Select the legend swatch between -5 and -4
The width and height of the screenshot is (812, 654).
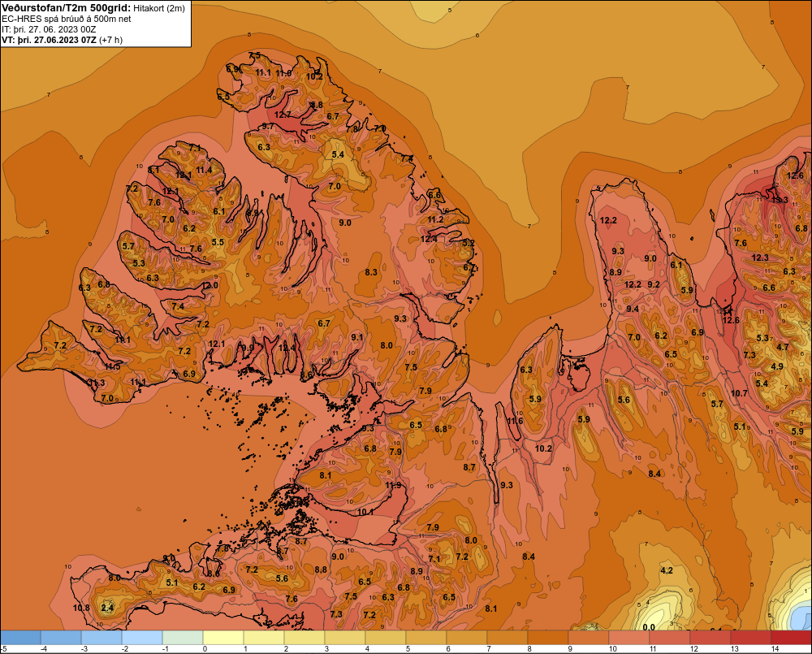pos(21,638)
